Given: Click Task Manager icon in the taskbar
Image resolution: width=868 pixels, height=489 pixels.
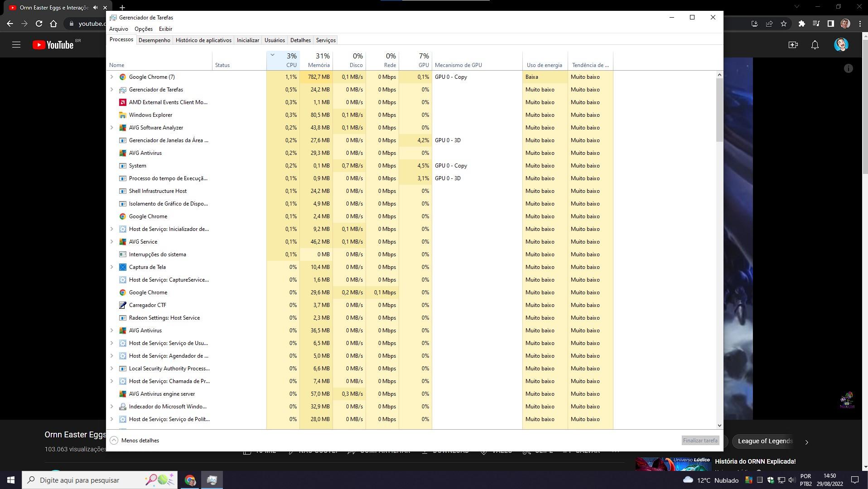Looking at the screenshot, I should point(212,480).
